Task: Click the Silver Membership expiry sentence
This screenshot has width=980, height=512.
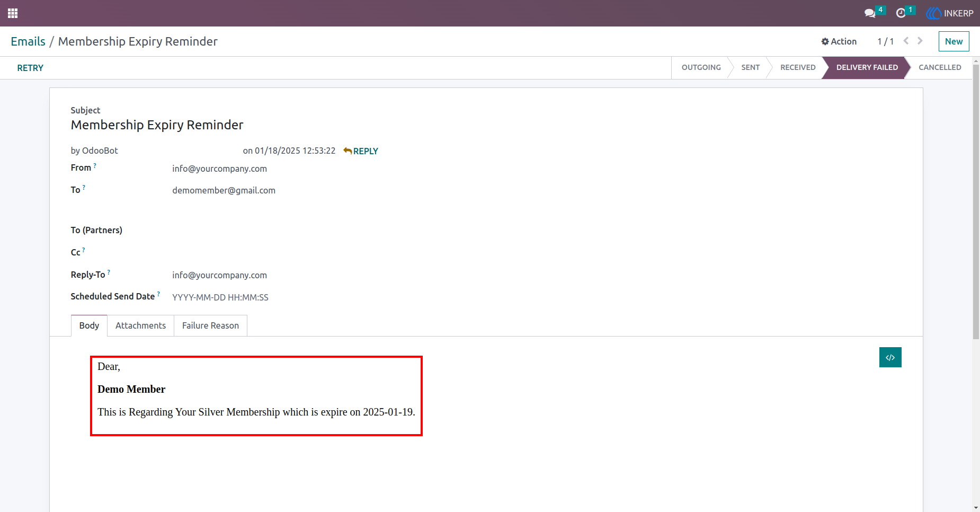Action: (x=256, y=412)
